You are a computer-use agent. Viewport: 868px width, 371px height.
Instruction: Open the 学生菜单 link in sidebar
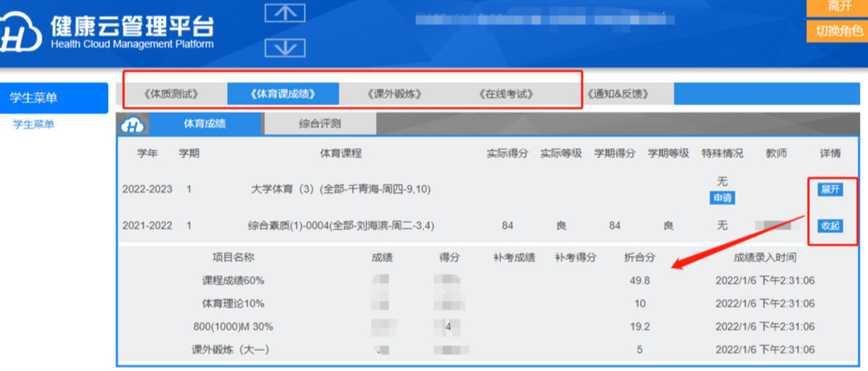point(33,125)
